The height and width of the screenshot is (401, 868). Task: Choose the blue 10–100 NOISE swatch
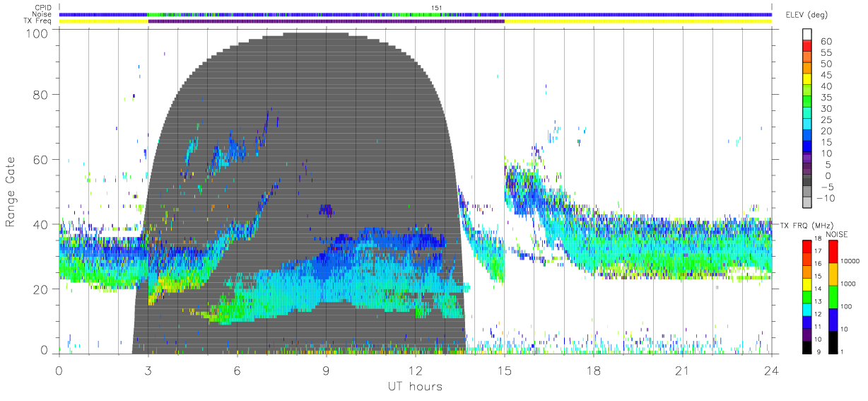point(833,320)
